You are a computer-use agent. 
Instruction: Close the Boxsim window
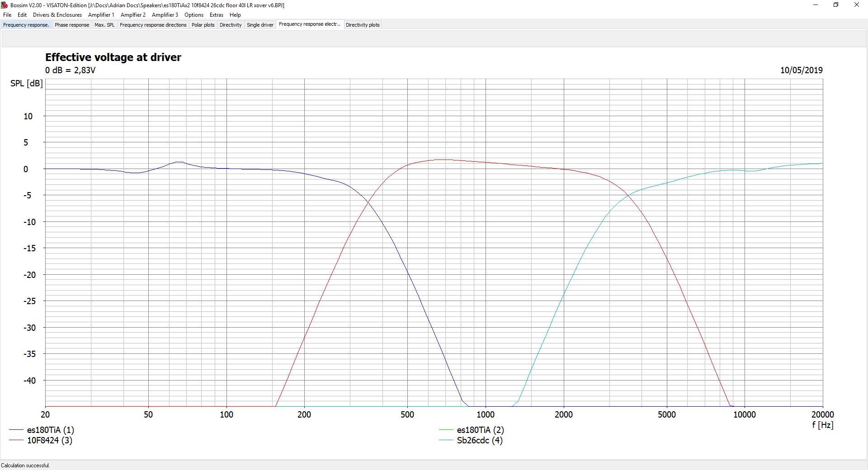click(857, 5)
